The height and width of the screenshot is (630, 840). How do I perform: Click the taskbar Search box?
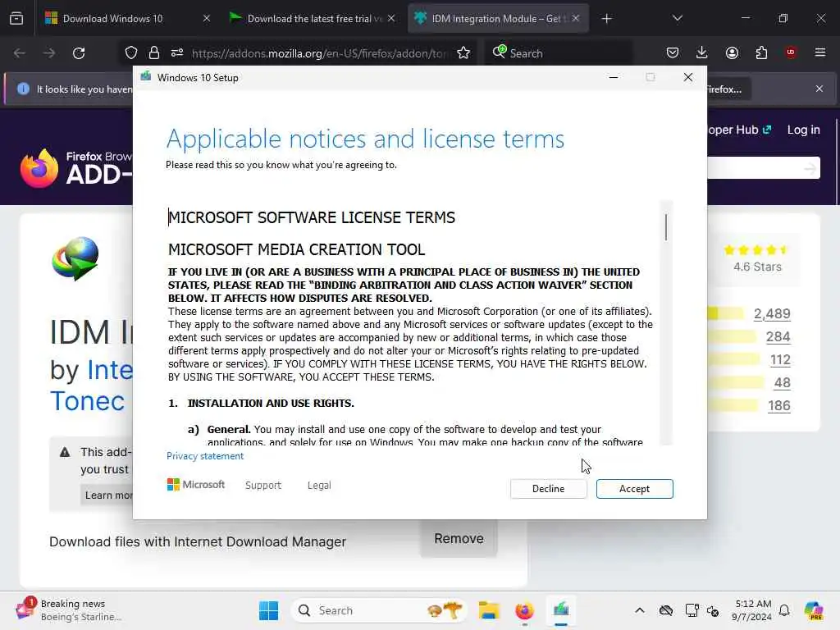pyautogui.click(x=379, y=610)
